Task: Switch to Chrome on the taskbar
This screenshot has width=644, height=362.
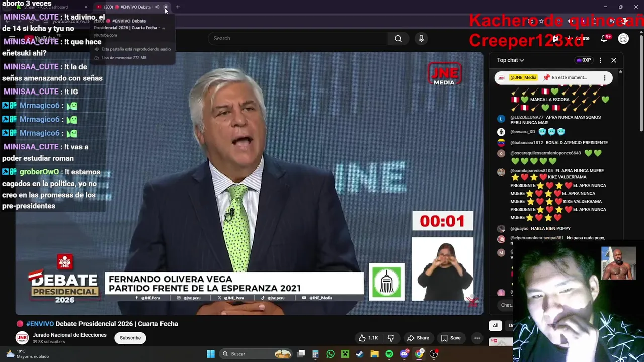Action: [419, 354]
